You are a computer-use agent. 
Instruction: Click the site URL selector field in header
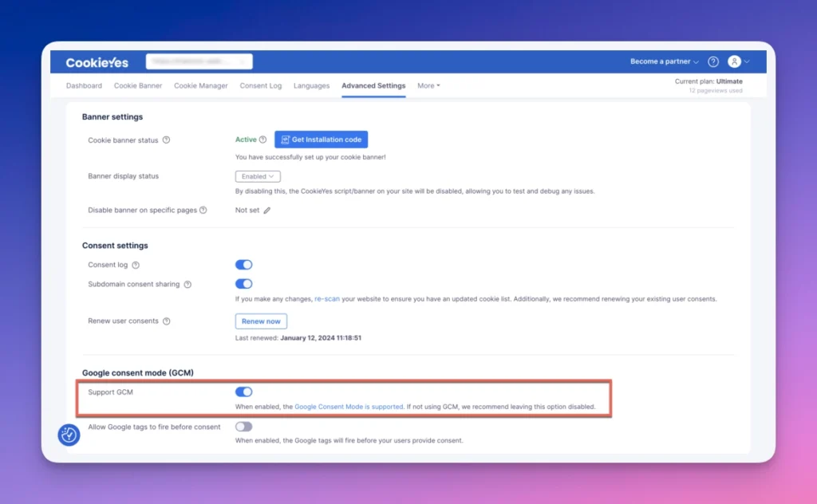[199, 61]
